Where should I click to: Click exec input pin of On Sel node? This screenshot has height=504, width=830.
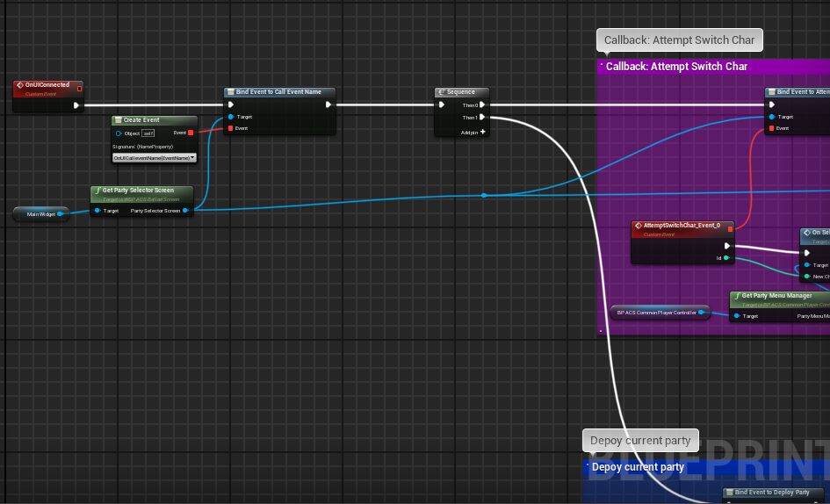click(x=806, y=253)
